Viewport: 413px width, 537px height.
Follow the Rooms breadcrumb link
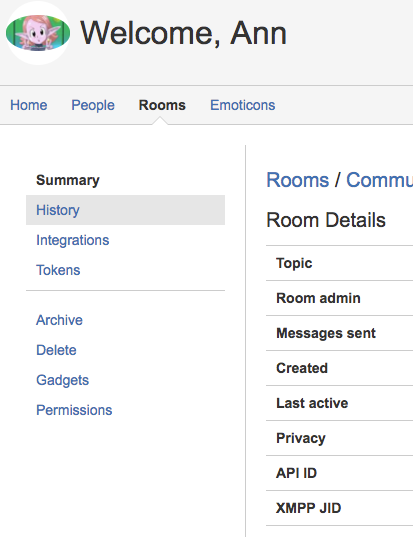point(298,180)
